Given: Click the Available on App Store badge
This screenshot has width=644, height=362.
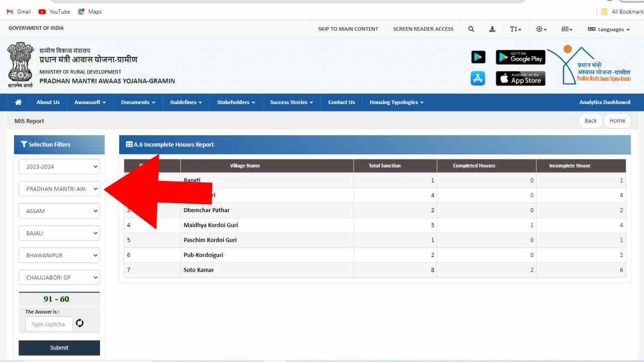Looking at the screenshot, I should click(x=520, y=78).
